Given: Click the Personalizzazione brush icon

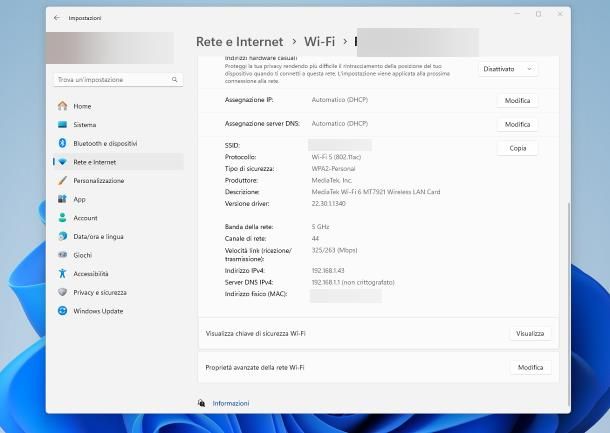Looking at the screenshot, I should point(62,181).
